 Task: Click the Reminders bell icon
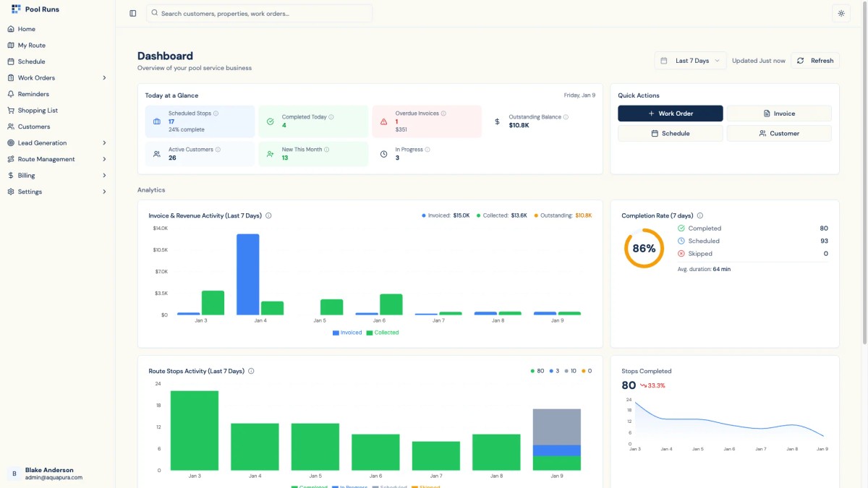pos(11,94)
